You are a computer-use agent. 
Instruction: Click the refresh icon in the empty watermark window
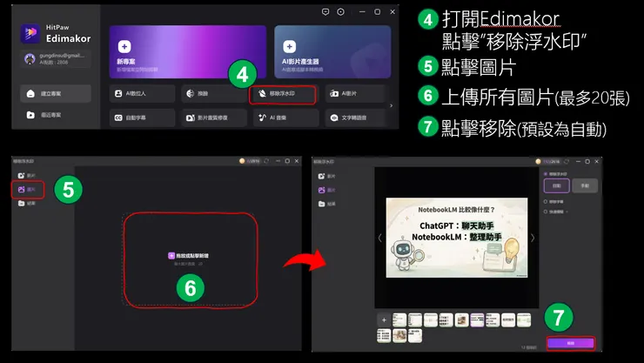pyautogui.click(x=266, y=161)
